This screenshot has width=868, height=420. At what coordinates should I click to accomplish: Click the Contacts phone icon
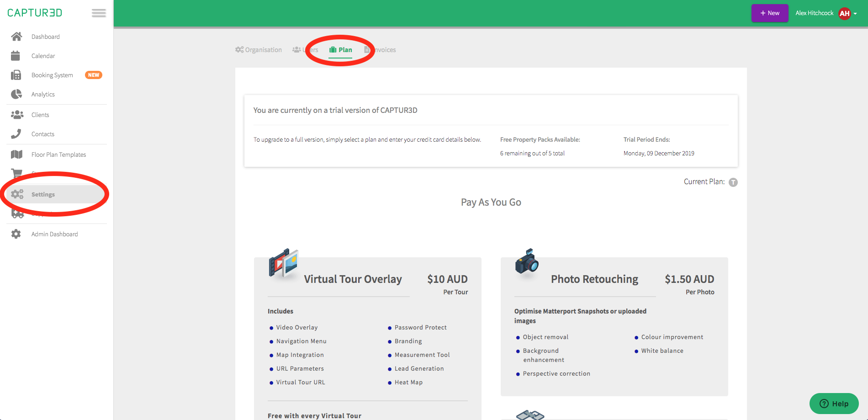tap(16, 134)
